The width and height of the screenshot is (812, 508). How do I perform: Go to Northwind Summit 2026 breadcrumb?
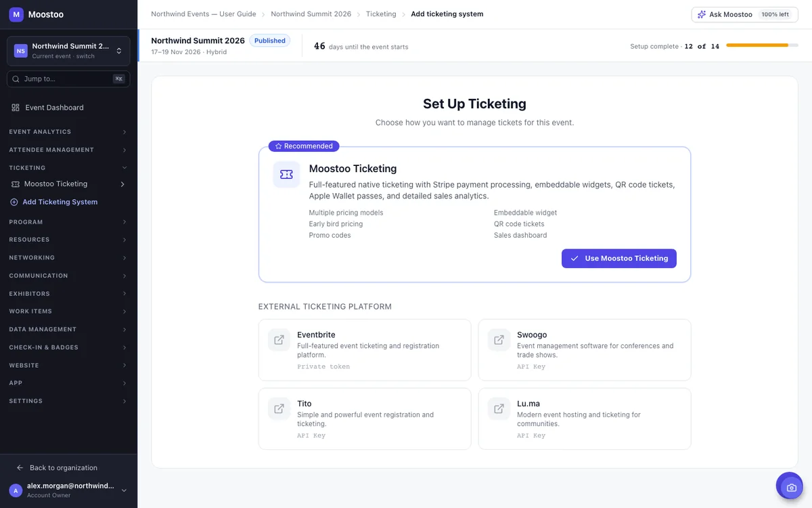pyautogui.click(x=311, y=14)
